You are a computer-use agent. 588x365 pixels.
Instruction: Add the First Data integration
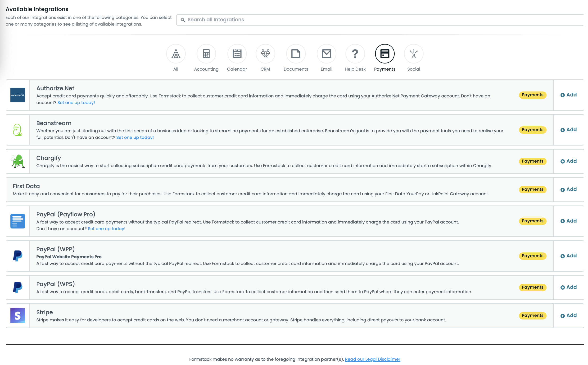[568, 190]
